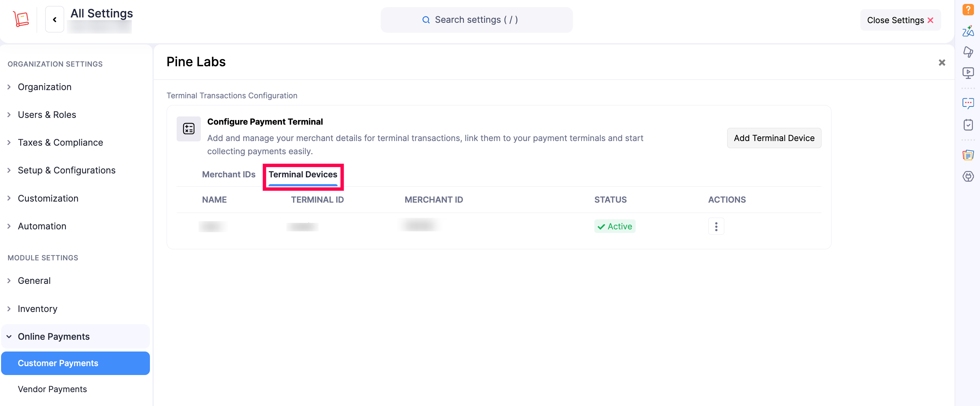Open Customer Payments settings
Viewport: 980px width, 406px height.
point(75,363)
